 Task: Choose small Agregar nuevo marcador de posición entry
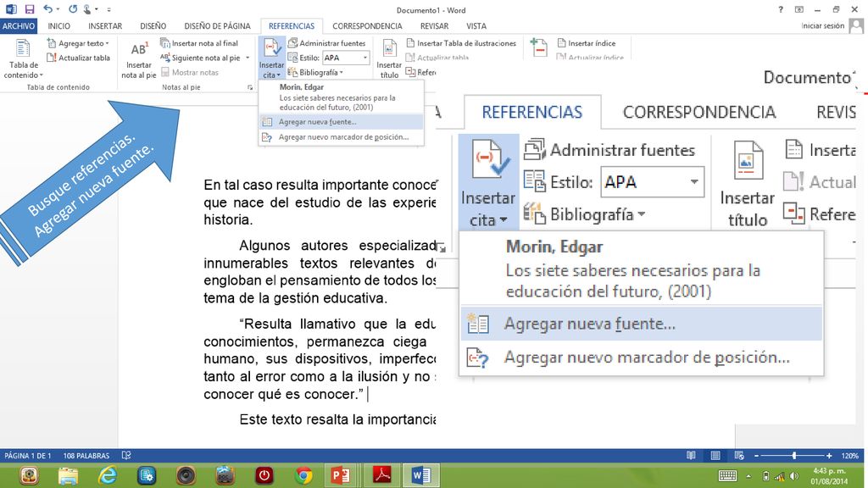[x=341, y=137]
